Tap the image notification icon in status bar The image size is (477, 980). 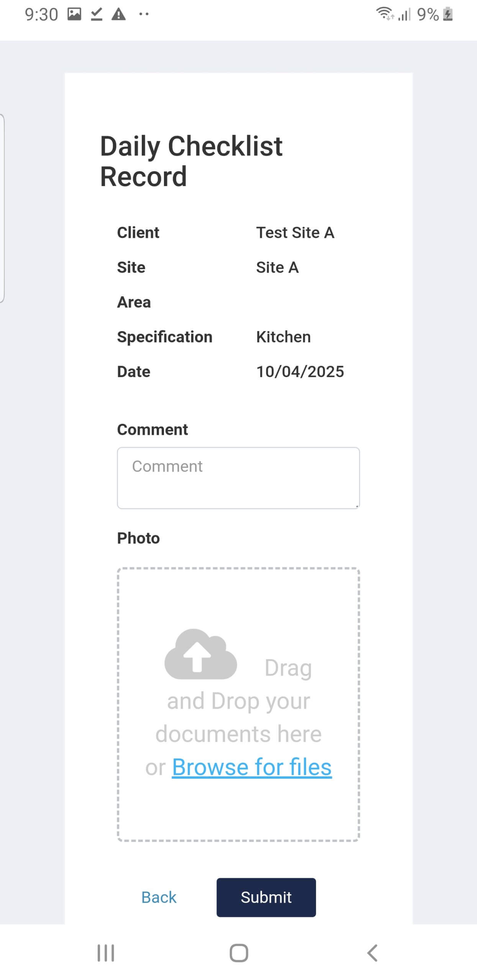click(x=74, y=14)
